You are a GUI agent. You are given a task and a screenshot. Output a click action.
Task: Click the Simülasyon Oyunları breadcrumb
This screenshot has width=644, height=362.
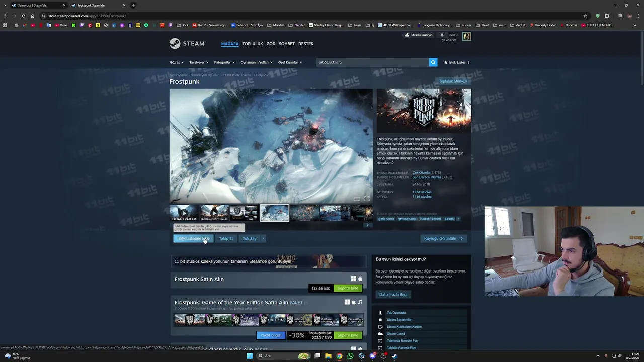coord(205,75)
